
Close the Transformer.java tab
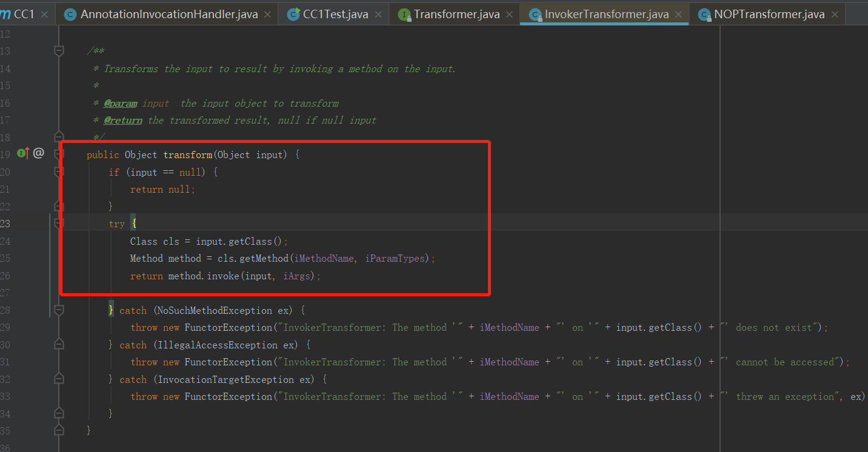pos(509,14)
